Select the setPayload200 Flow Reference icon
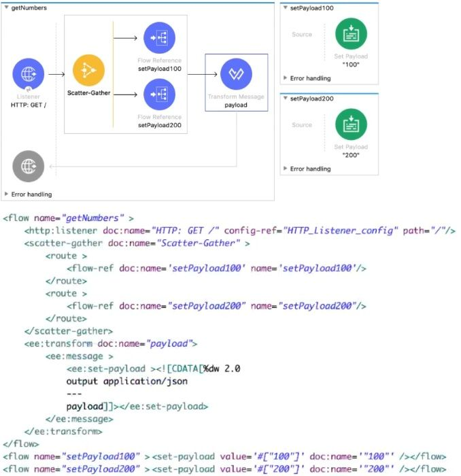Screen dimensions: 461x476 [158, 95]
